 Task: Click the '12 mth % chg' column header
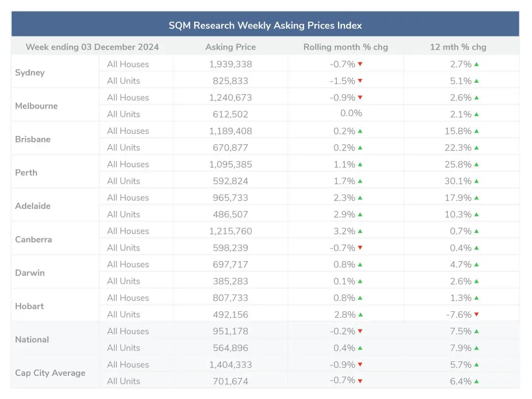coord(458,47)
